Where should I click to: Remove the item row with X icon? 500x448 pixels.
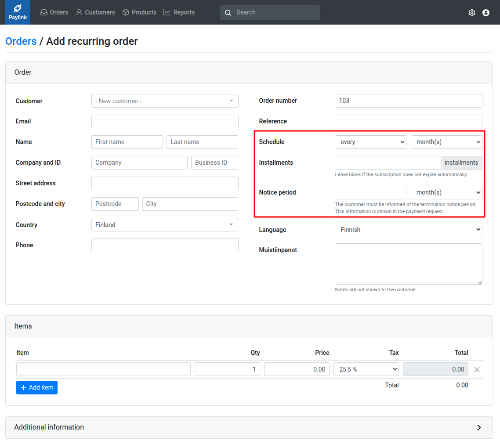tap(477, 369)
